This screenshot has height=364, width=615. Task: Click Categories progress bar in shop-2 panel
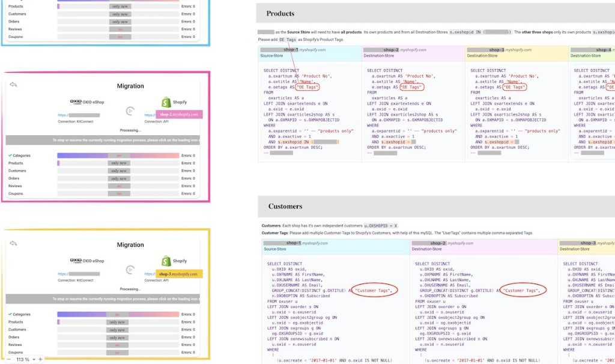(118, 156)
